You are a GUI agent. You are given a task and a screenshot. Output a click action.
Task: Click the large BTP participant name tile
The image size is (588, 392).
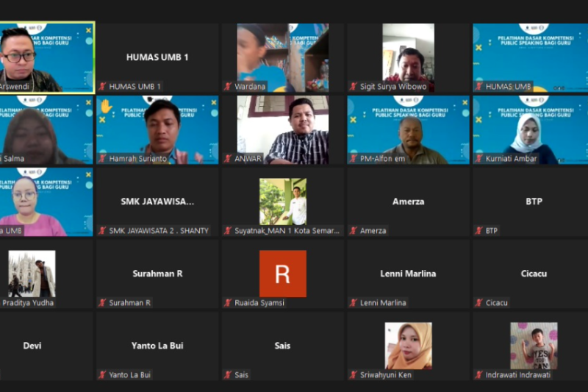[534, 202]
